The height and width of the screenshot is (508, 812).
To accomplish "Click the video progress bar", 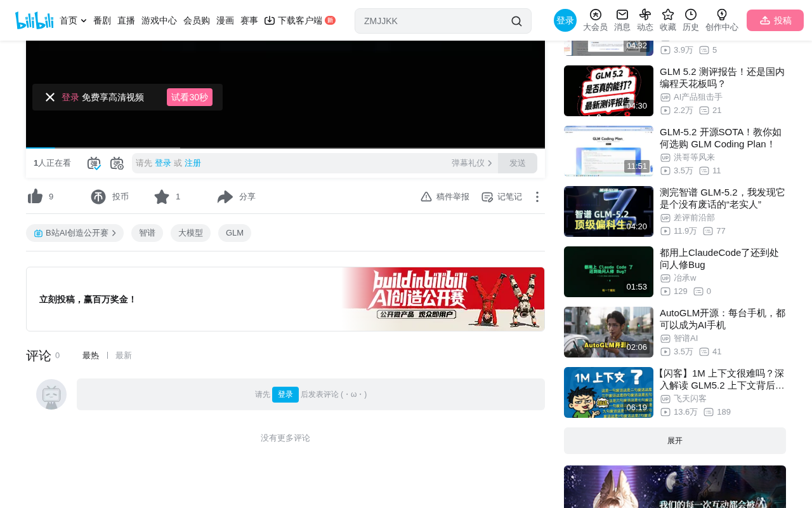I will 285,148.
